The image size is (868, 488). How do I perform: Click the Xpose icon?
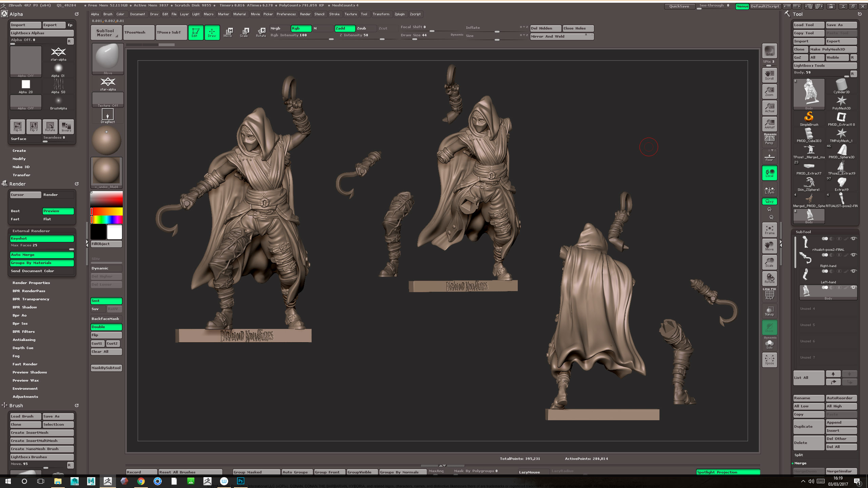point(769,360)
